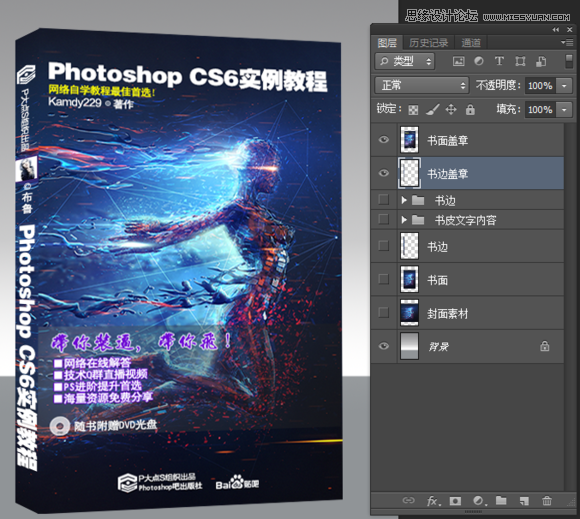Switch to the 图层 tab
This screenshot has width=580, height=519.
[387, 43]
